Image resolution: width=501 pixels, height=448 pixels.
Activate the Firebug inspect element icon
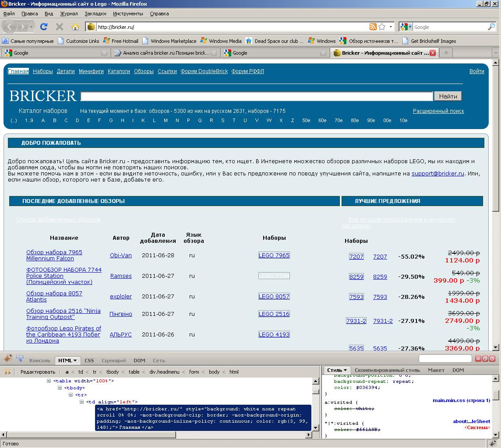(x=20, y=359)
